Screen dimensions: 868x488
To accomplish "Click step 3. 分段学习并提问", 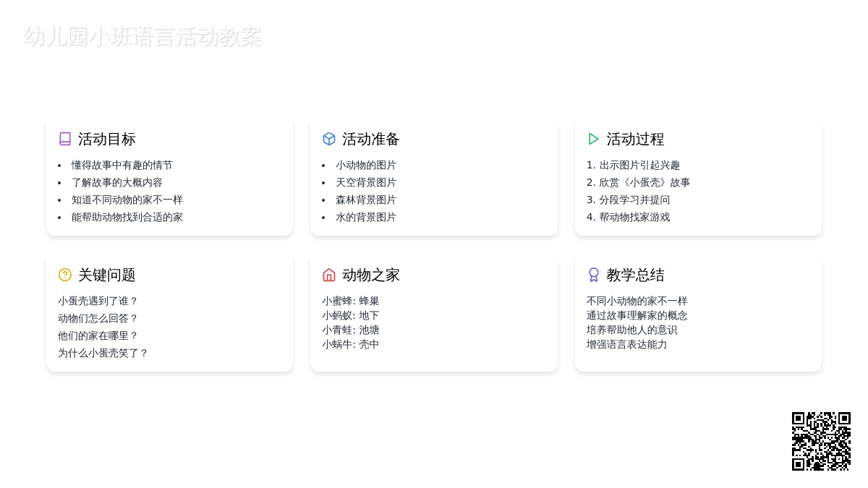I will [629, 200].
